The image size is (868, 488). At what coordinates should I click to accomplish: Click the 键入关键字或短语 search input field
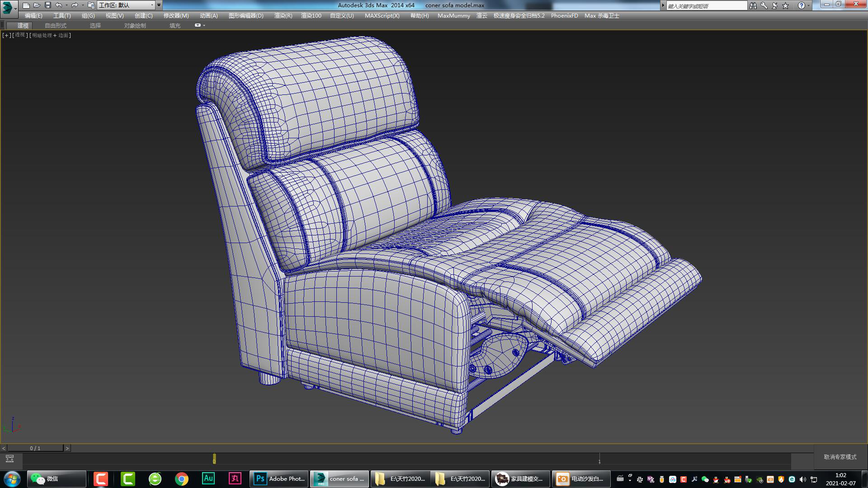(705, 5)
